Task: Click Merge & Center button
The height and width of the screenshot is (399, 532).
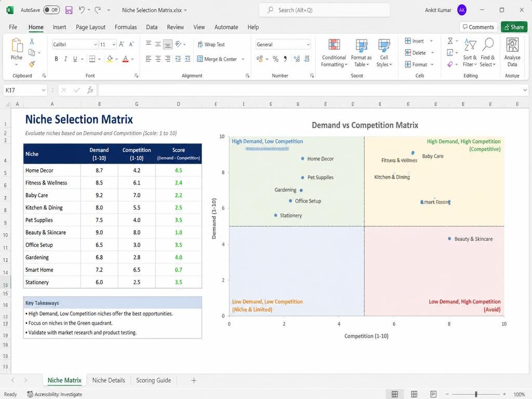Action: pos(217,59)
